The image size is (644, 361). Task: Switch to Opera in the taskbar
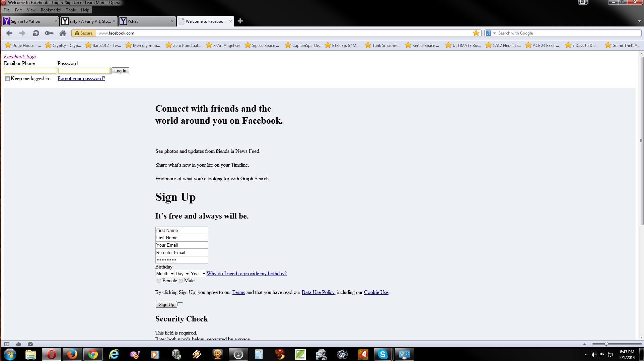tap(51, 354)
